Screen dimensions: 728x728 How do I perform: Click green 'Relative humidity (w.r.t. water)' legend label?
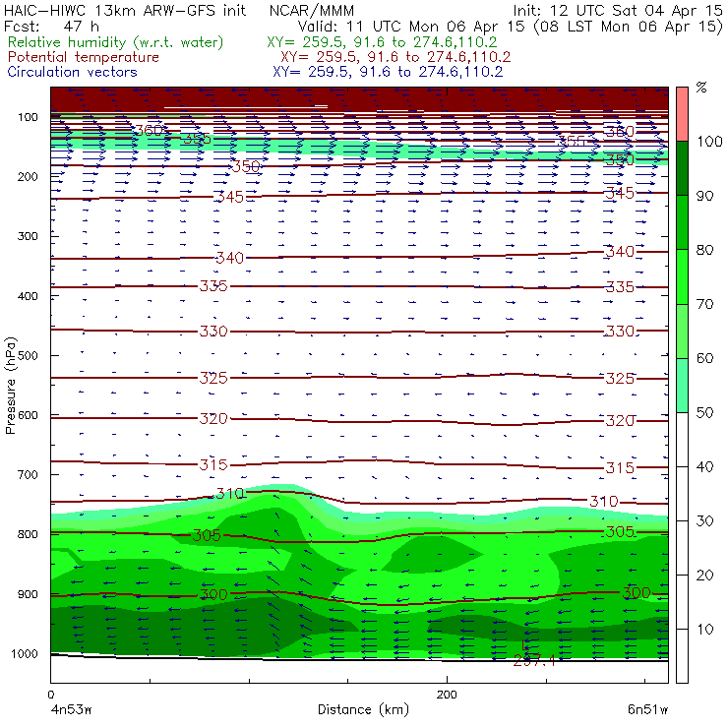pos(116,42)
